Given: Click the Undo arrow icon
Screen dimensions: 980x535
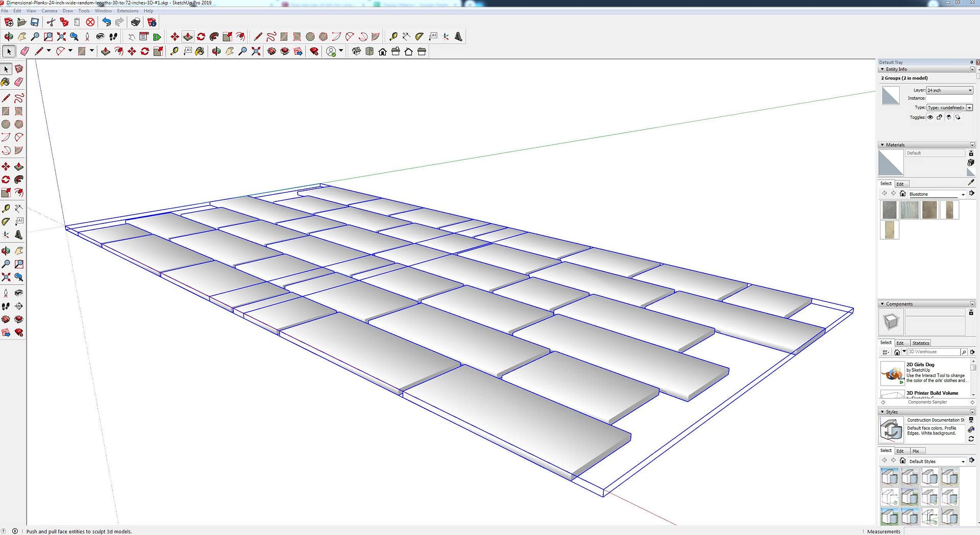Looking at the screenshot, I should point(106,22).
